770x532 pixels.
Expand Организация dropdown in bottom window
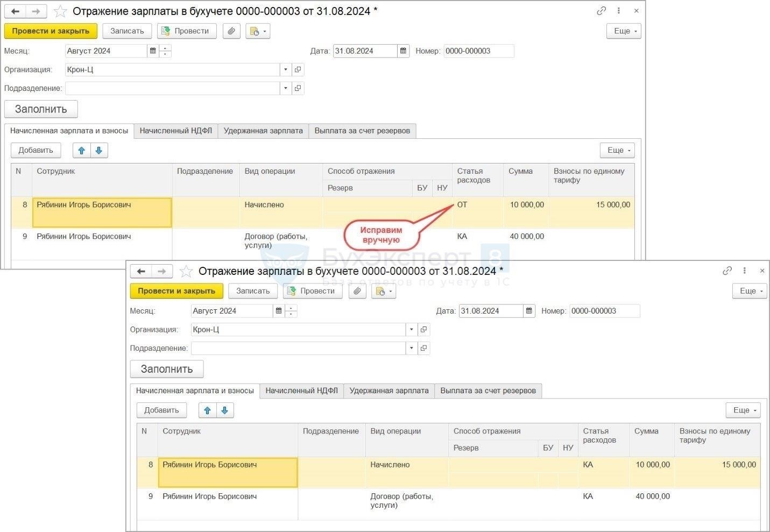[x=411, y=330]
